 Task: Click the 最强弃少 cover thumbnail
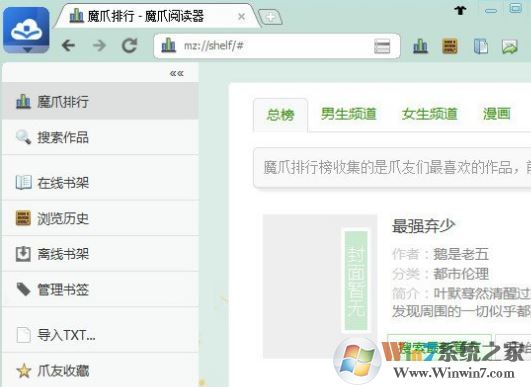[320, 286]
